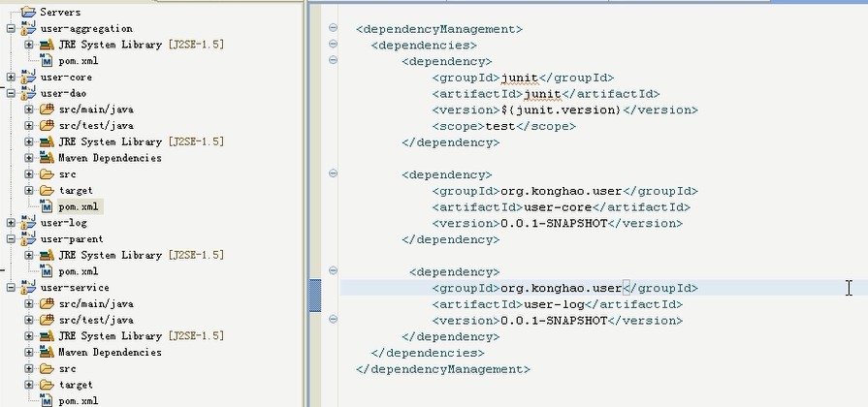Click src/main/java package icon under user-dao
Image resolution: width=868 pixels, height=407 pixels.
tap(46, 110)
